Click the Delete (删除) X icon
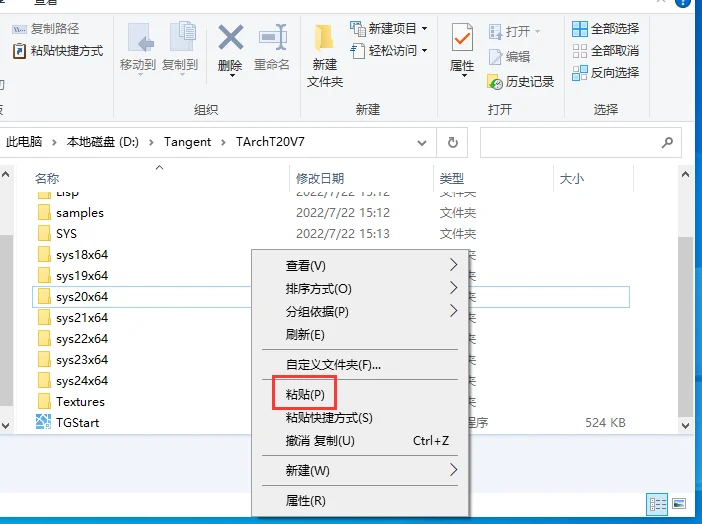The height and width of the screenshot is (524, 702). [231, 37]
